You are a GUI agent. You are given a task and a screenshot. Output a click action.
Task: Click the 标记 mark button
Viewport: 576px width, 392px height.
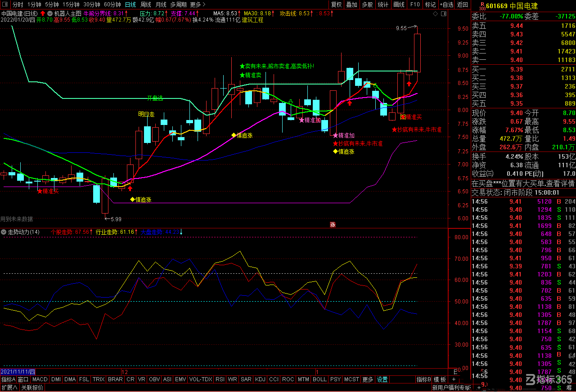point(431,4)
